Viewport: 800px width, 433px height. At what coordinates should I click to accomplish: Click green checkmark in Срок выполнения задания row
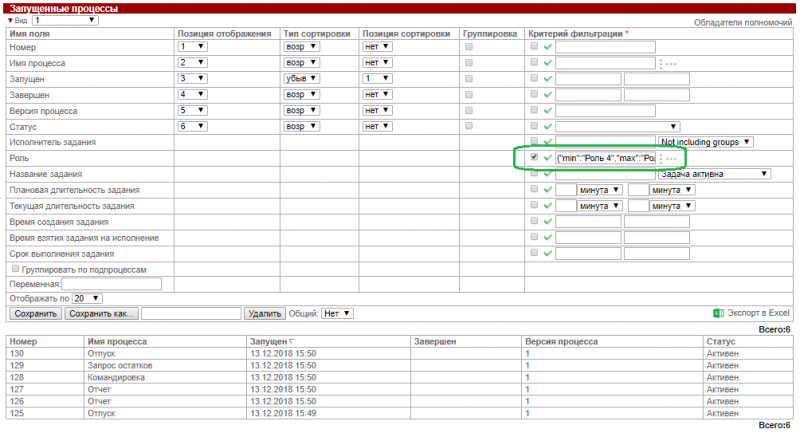(548, 253)
